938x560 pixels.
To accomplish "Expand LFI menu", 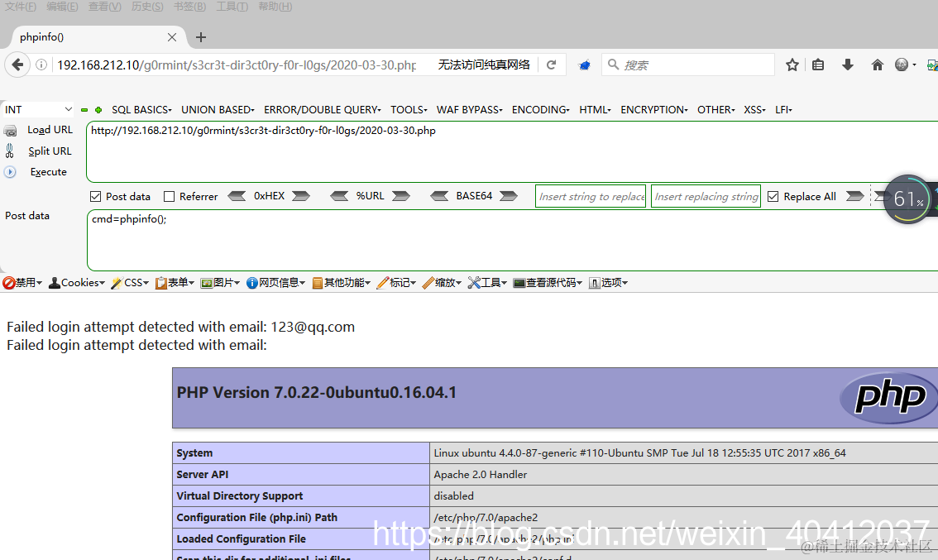I will click(783, 109).
